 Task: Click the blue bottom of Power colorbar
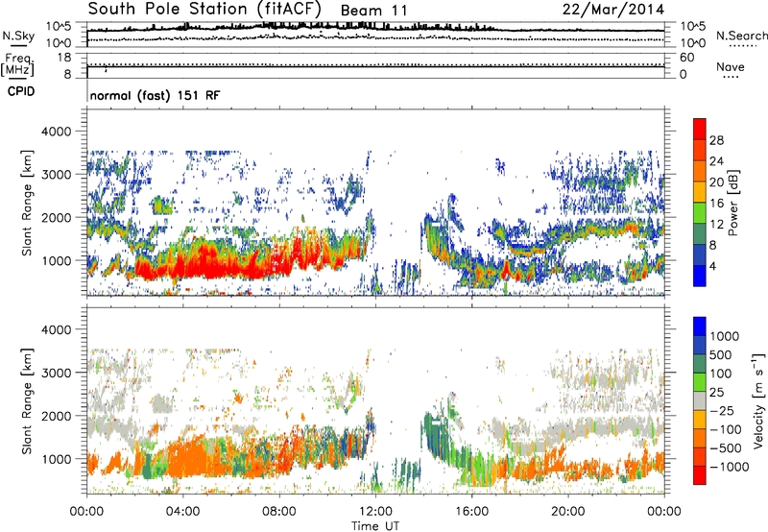click(x=700, y=276)
